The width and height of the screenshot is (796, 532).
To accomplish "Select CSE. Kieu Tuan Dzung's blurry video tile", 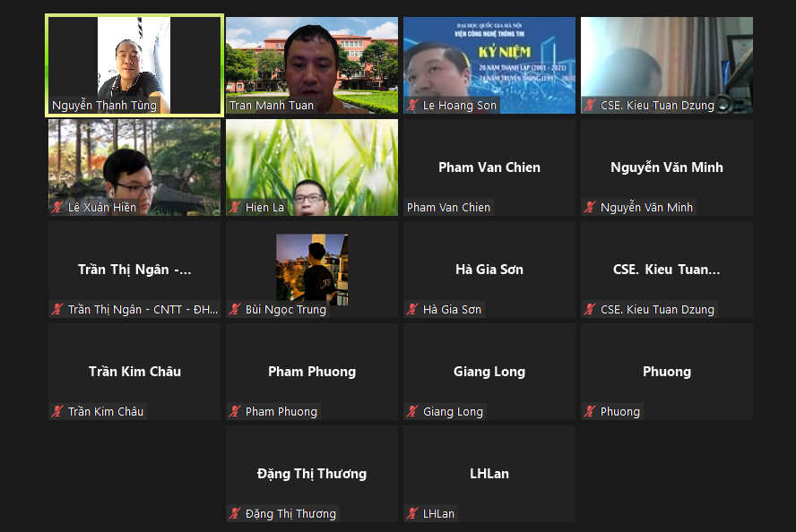I will click(x=667, y=65).
